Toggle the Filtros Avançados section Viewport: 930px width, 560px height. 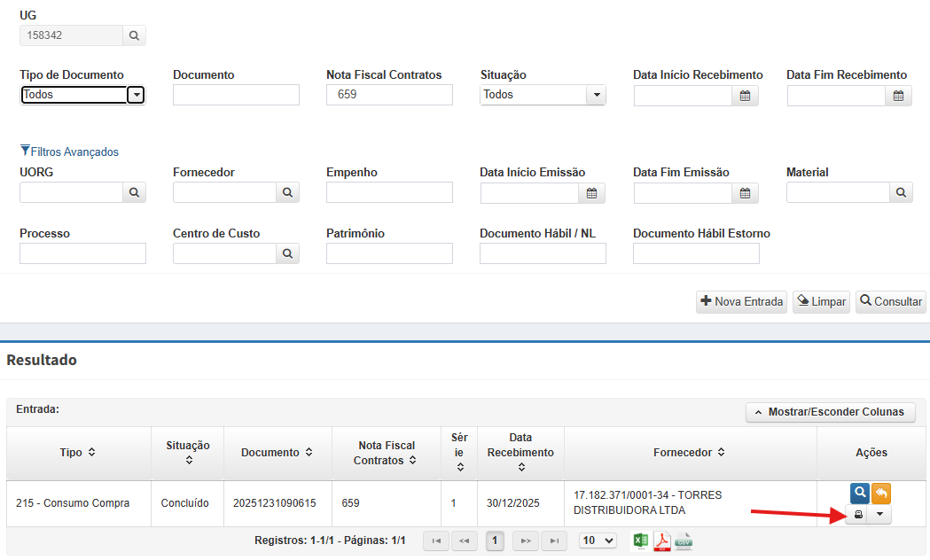pos(69,152)
